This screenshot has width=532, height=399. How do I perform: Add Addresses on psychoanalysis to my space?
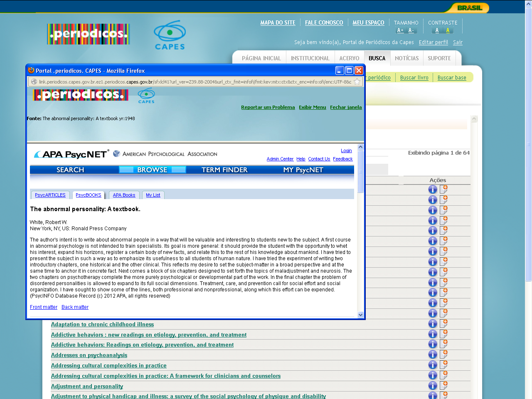(x=443, y=354)
